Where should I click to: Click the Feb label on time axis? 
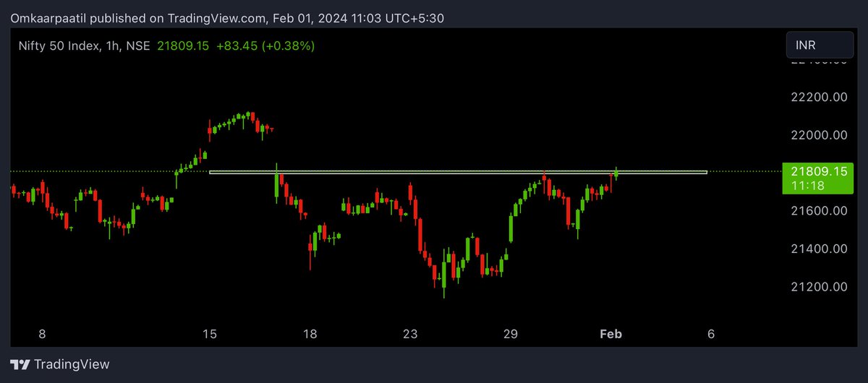[x=611, y=334]
